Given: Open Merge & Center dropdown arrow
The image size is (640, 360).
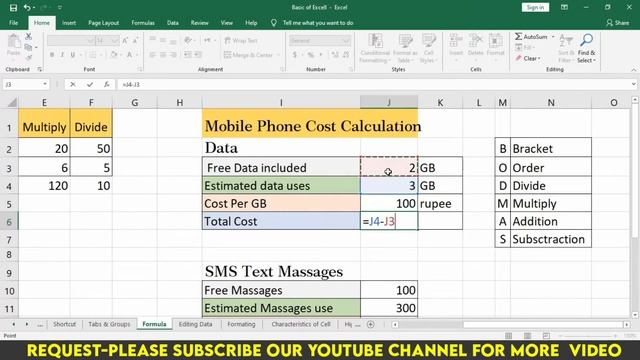Looking at the screenshot, I should click(278, 55).
